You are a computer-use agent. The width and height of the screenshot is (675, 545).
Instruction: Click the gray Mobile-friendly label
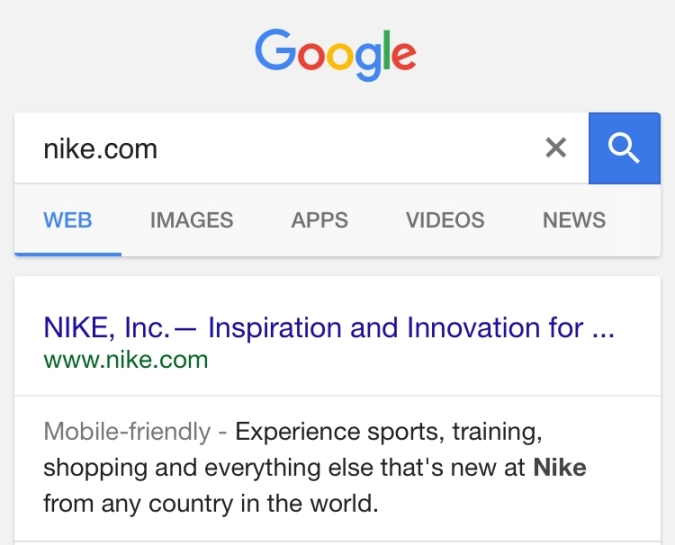coord(127,431)
